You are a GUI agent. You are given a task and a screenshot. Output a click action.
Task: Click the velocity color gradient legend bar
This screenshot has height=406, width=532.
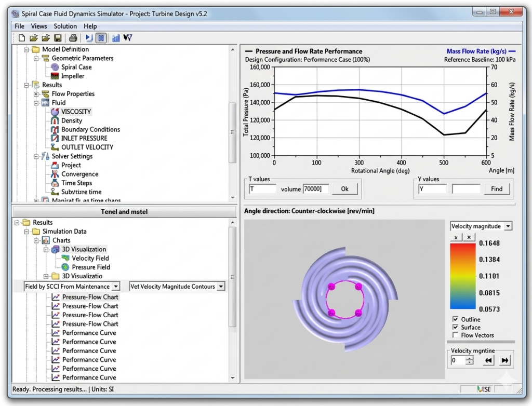click(x=463, y=276)
